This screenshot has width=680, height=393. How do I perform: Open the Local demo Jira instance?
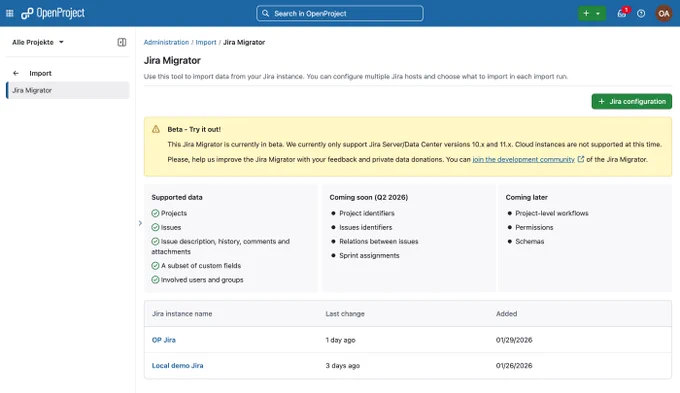[177, 366]
